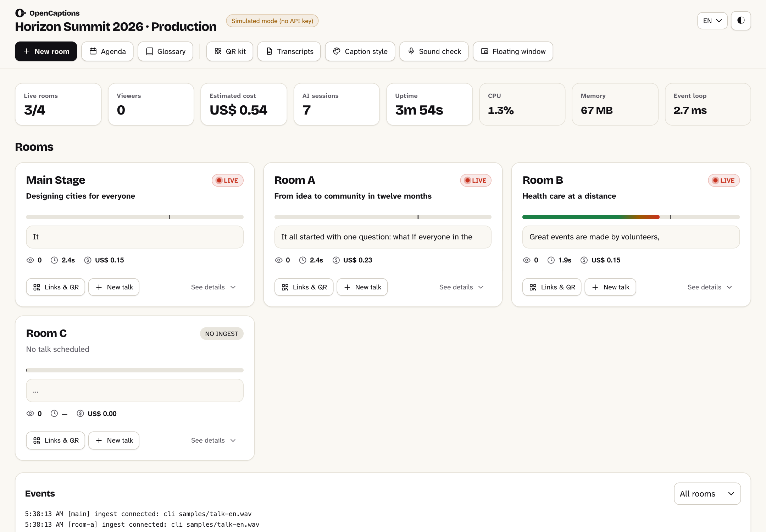Click the QR icon in Room C Links & QR

click(x=37, y=440)
